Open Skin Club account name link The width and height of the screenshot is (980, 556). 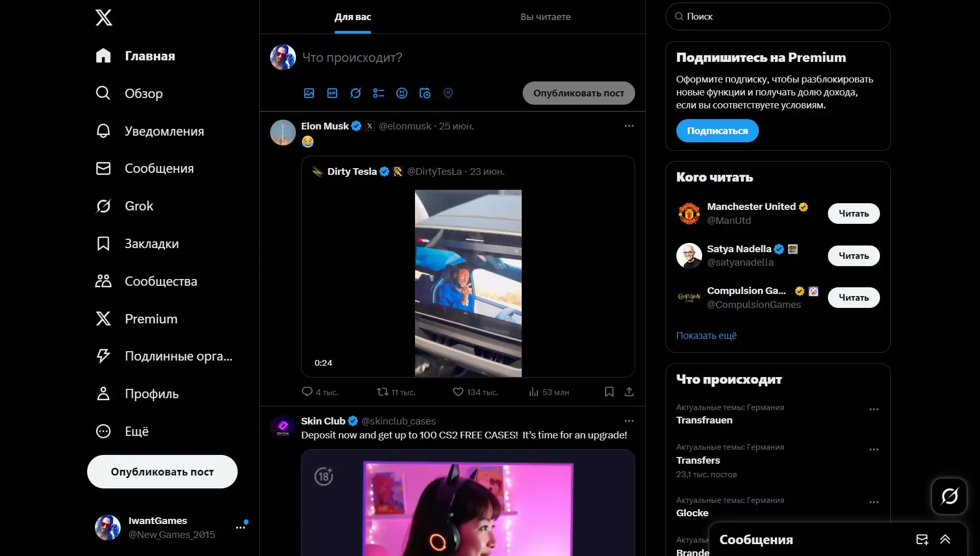coord(323,421)
